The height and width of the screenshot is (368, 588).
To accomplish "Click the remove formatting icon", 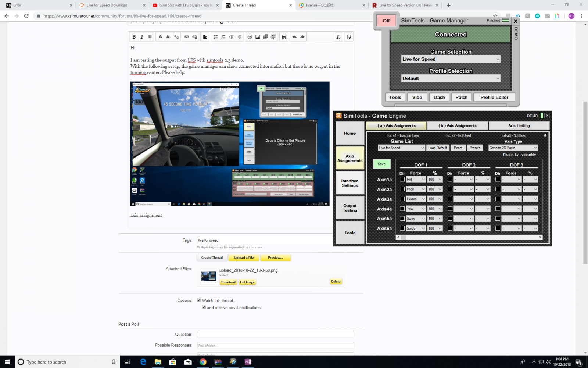I will pyautogui.click(x=338, y=37).
